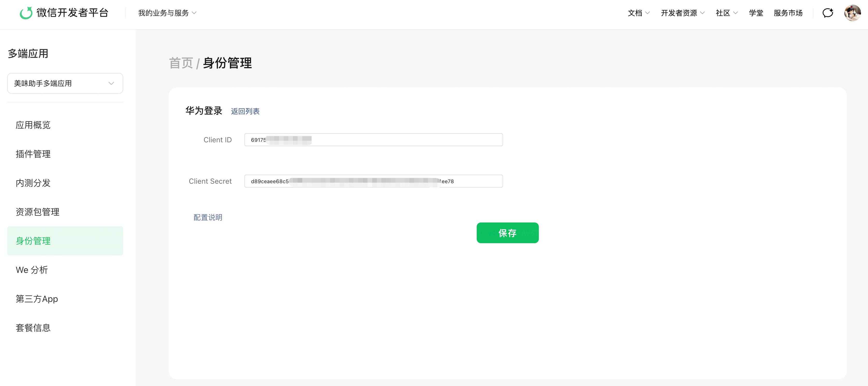Select We 分析 sidebar item

[x=32, y=270]
